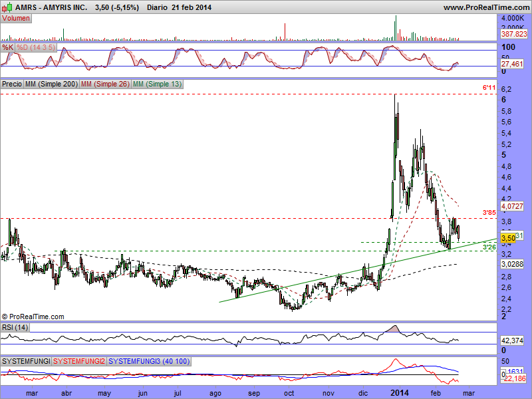This screenshot has height=399, width=532.
Task: Click the may month label
Action: 104,394
